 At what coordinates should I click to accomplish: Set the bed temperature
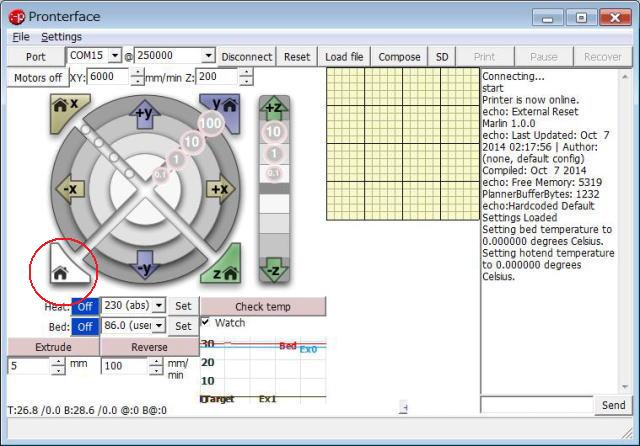coord(183,326)
